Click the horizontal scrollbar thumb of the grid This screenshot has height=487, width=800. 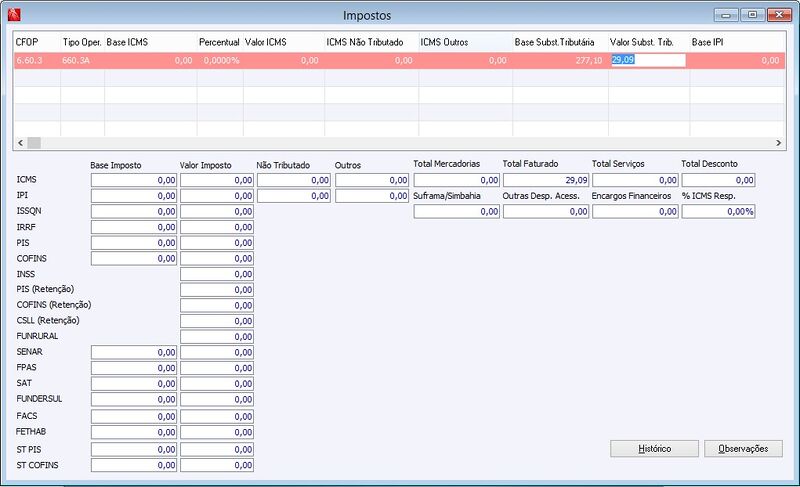point(34,143)
